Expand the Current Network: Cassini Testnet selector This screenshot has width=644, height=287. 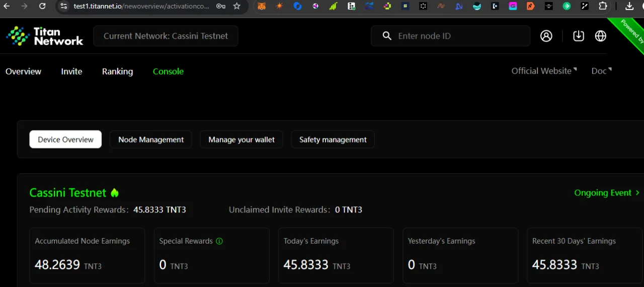click(x=166, y=36)
